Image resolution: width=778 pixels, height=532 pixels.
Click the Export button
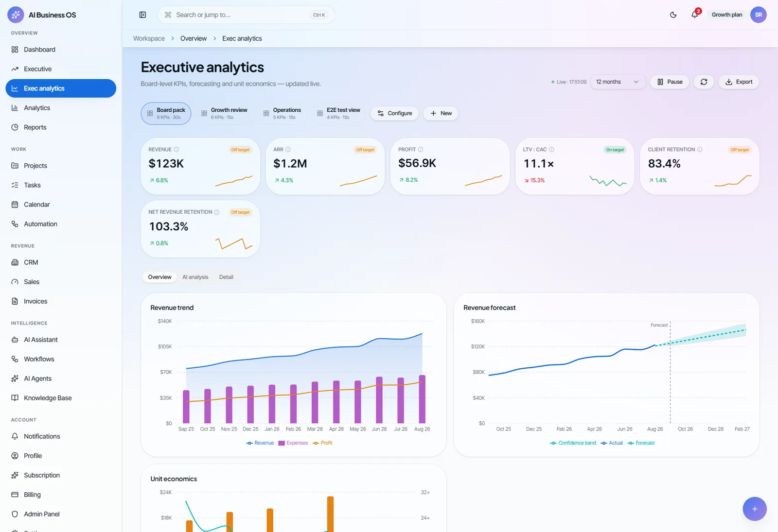pos(739,82)
